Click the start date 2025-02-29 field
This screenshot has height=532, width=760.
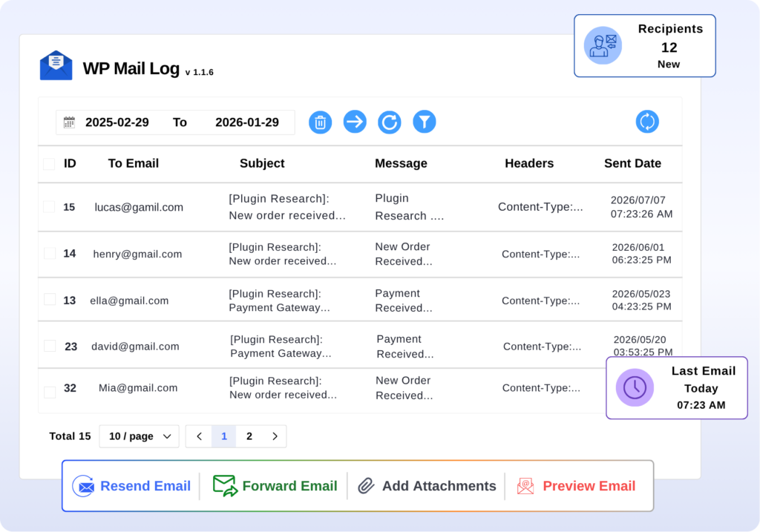[x=117, y=122]
